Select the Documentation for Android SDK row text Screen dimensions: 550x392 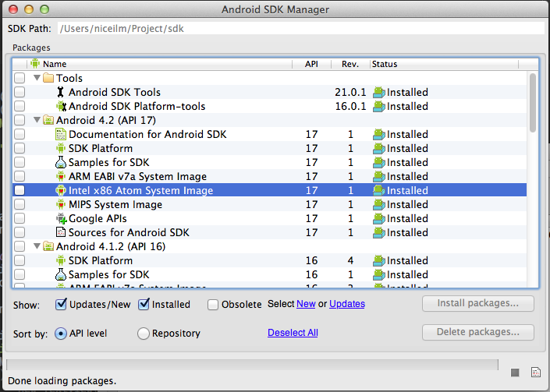tap(147, 134)
